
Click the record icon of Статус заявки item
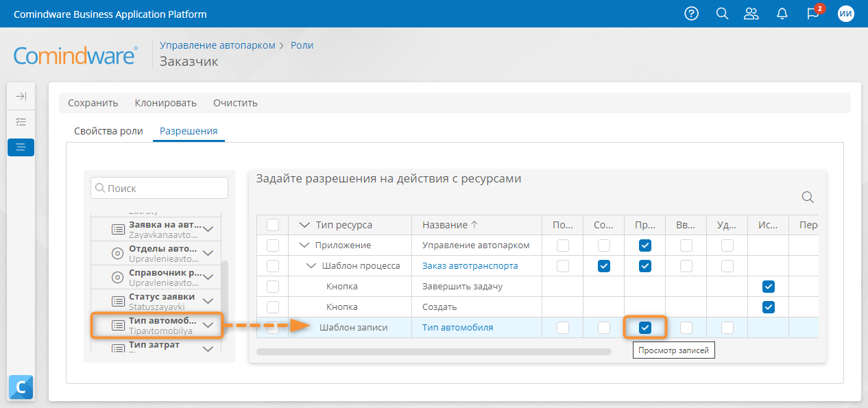118,301
